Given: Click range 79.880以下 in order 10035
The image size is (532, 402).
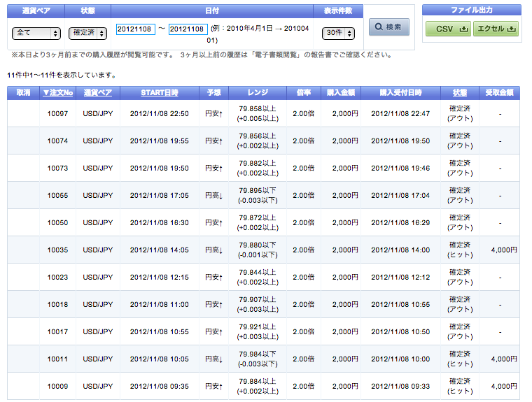Looking at the screenshot, I should (x=258, y=245).
